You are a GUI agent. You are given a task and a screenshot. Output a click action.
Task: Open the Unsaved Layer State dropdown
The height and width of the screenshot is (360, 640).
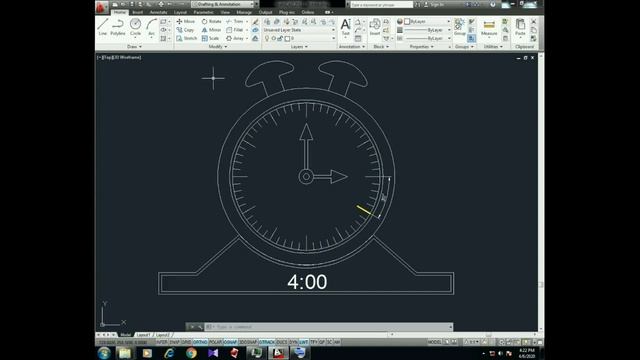299,30
